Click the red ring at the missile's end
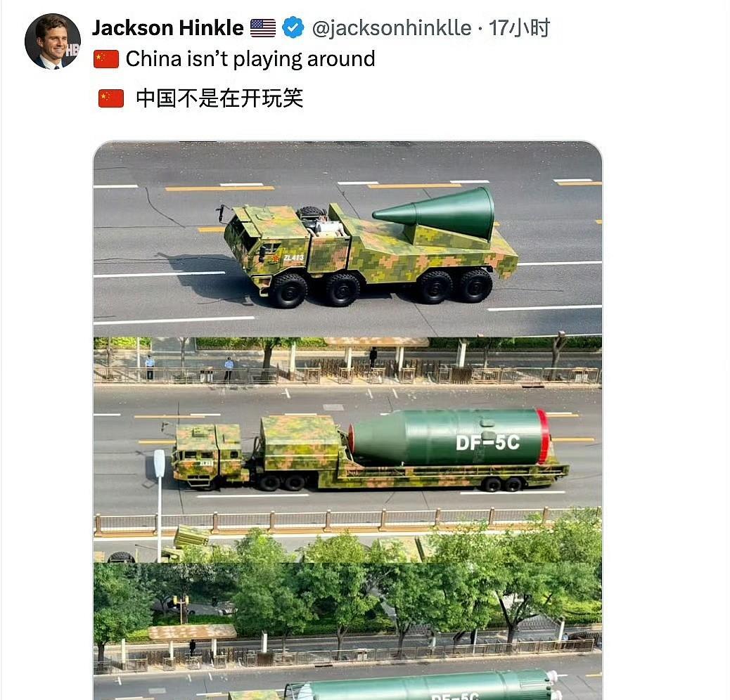730x700 pixels. [x=542, y=436]
